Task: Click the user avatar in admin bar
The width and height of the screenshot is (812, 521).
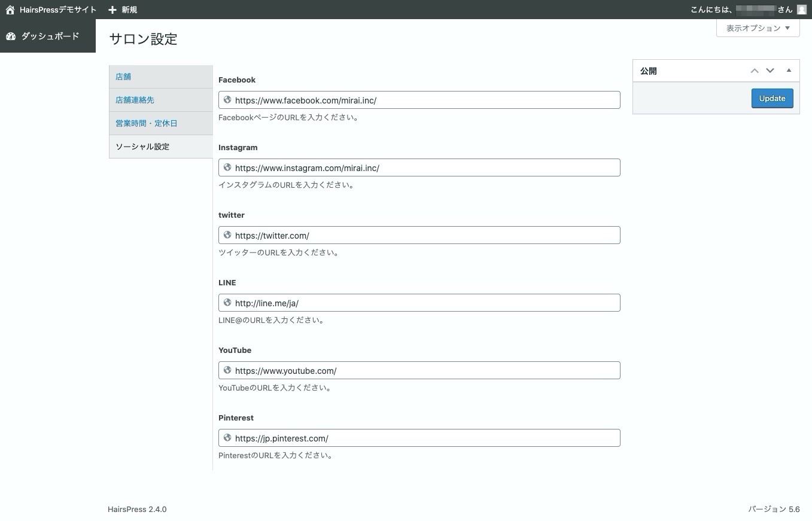Action: point(802,10)
